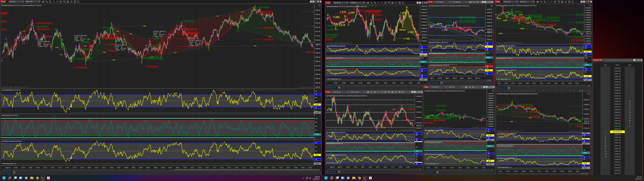Screen dimensions: 644x181
Task: Select drawing tools pencil in ES chart
Action: pyautogui.click(x=47, y=2)
